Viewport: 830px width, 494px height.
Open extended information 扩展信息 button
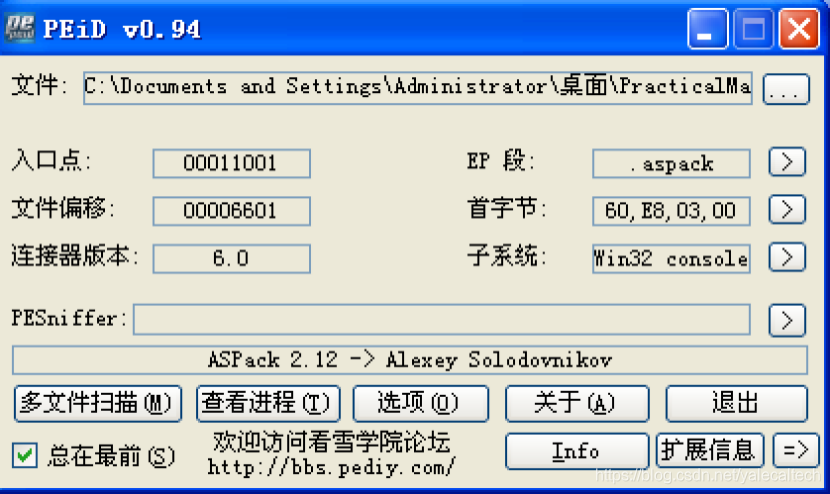pos(710,451)
